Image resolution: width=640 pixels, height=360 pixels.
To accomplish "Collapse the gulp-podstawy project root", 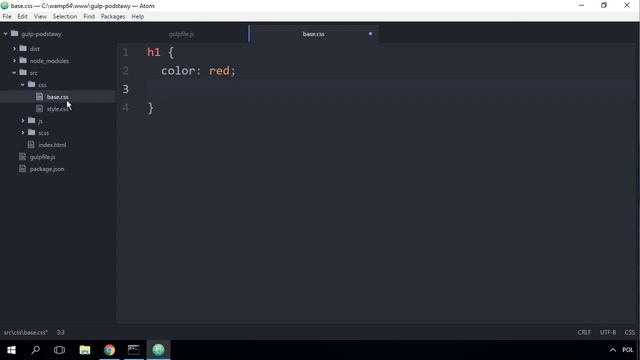I will [6, 34].
